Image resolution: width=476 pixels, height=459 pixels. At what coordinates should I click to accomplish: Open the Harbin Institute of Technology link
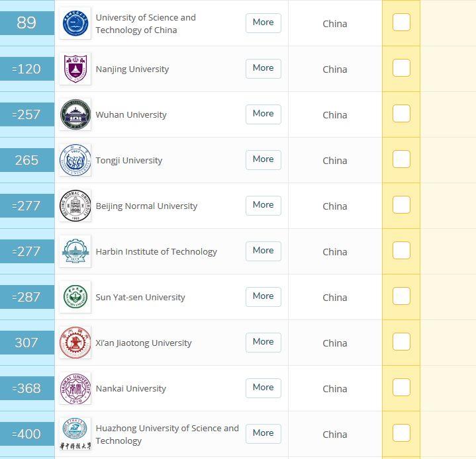[156, 252]
